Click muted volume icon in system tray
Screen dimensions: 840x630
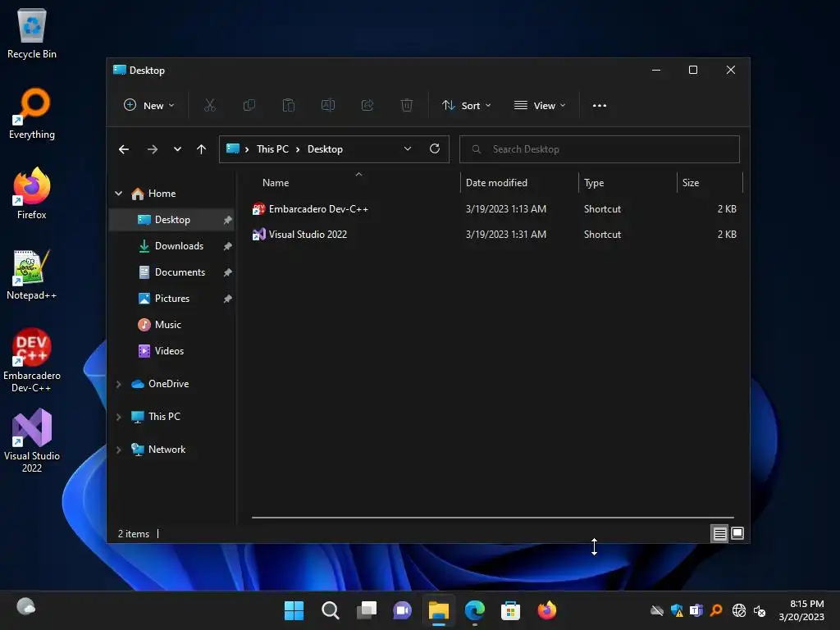click(x=760, y=610)
